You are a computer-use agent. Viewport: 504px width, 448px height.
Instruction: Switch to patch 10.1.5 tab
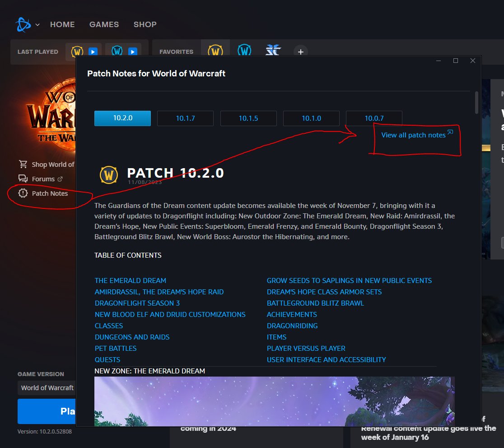(248, 118)
